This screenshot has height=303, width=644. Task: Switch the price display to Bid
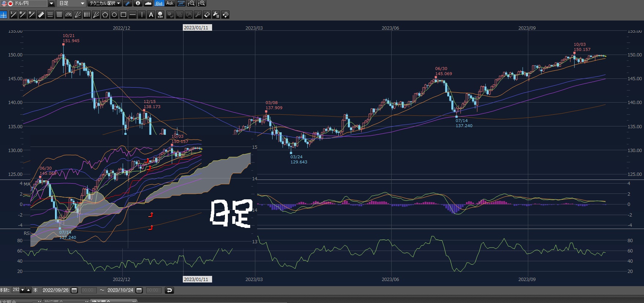click(x=159, y=3)
